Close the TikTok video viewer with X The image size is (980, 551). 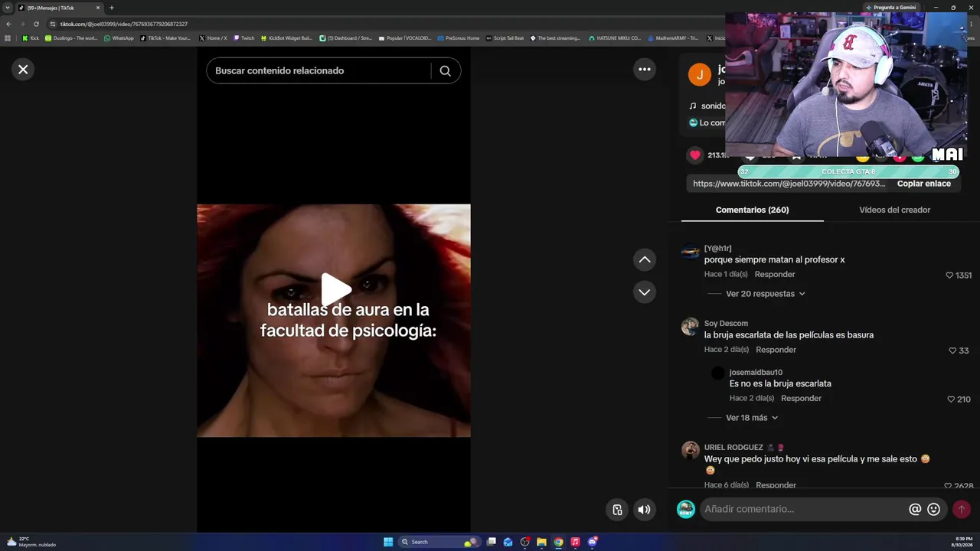click(23, 70)
